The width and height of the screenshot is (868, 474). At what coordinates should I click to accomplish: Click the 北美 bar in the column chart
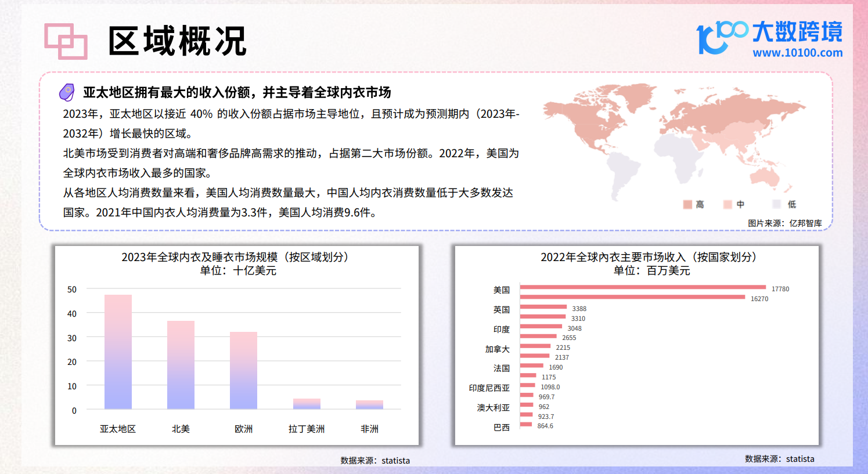click(181, 365)
